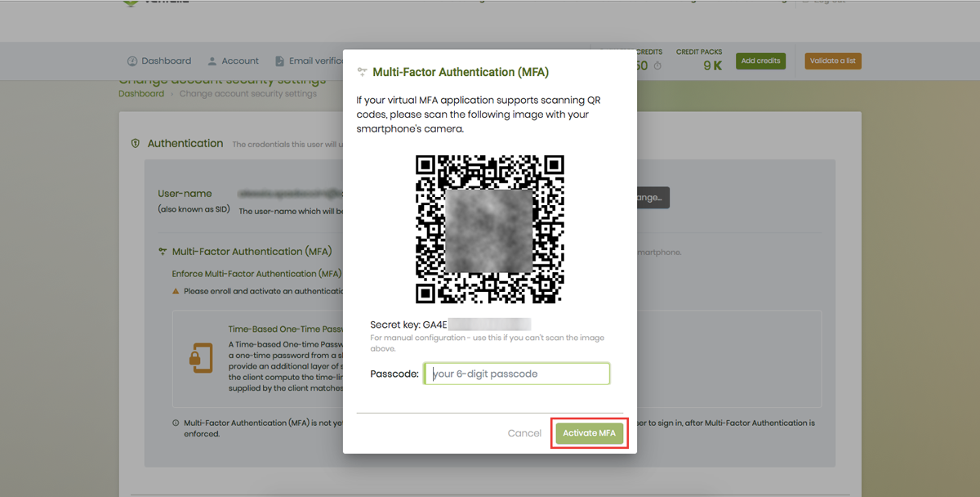The width and height of the screenshot is (980, 497).
Task: Focus the 6-digit passcode input field
Action: pos(517,374)
